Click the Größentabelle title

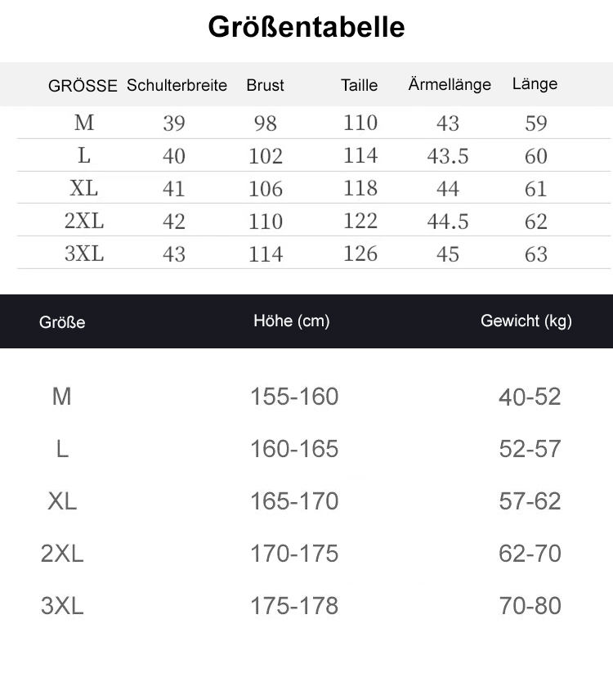[x=306, y=27]
